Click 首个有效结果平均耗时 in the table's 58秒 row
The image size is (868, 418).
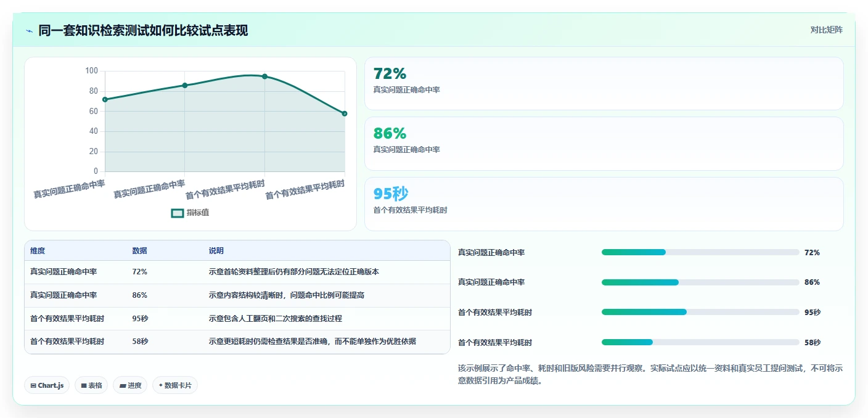pos(67,342)
